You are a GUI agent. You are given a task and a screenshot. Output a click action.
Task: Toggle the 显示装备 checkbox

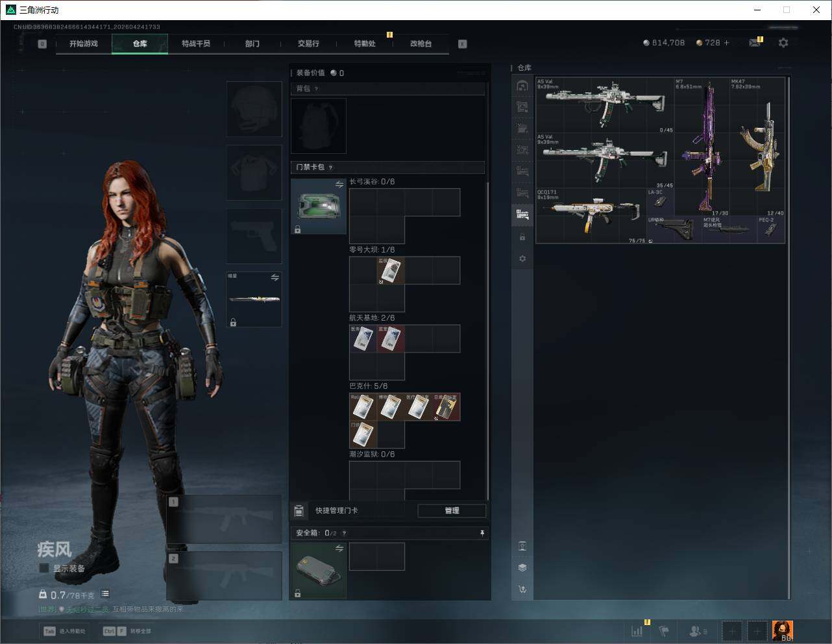pyautogui.click(x=44, y=568)
